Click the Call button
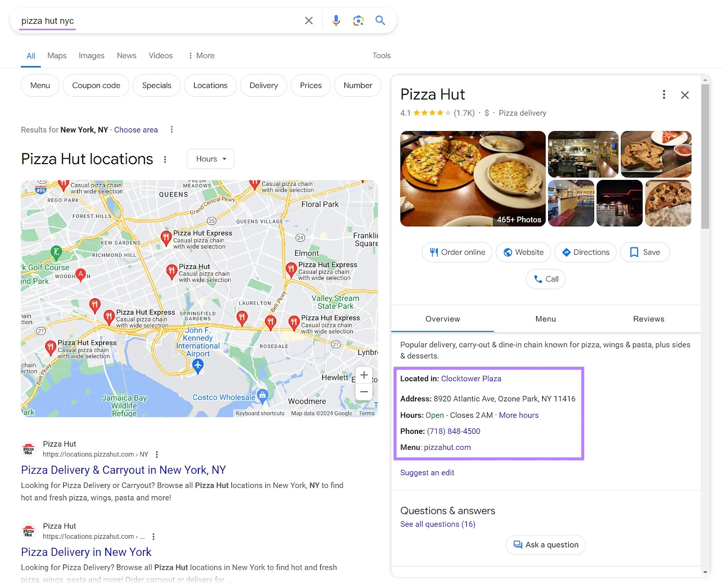The width and height of the screenshot is (723, 588). tap(546, 279)
